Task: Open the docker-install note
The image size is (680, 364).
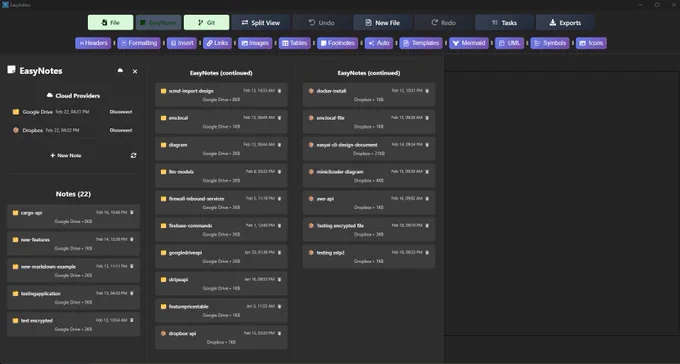Action: pyautogui.click(x=369, y=95)
